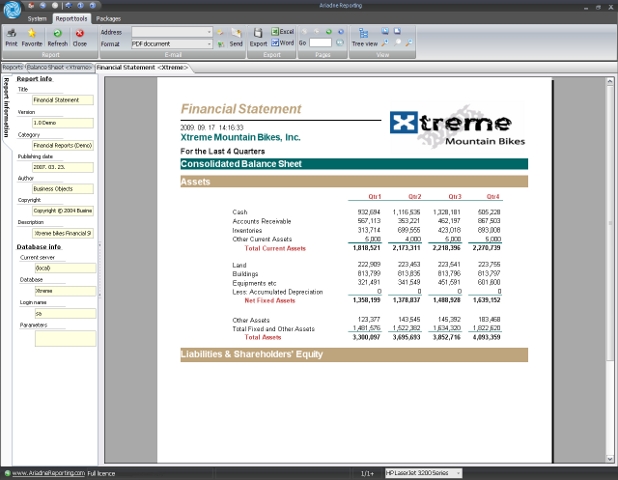This screenshot has height=480, width=618.
Task: Switch to the System ribbon tab
Action: [37, 18]
